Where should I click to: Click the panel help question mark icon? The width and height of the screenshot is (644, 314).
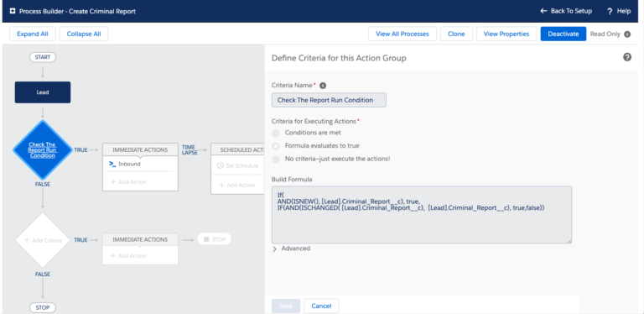[x=627, y=57]
